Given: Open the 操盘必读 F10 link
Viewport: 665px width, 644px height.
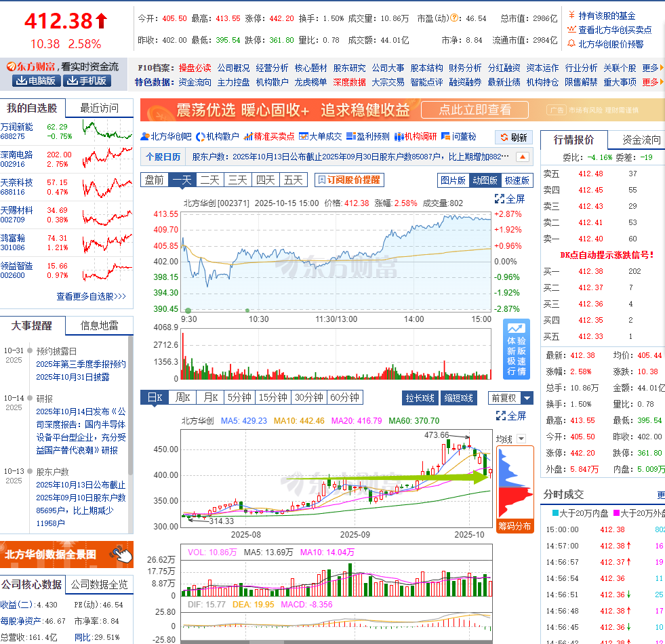Looking at the screenshot, I should pyautogui.click(x=195, y=68).
